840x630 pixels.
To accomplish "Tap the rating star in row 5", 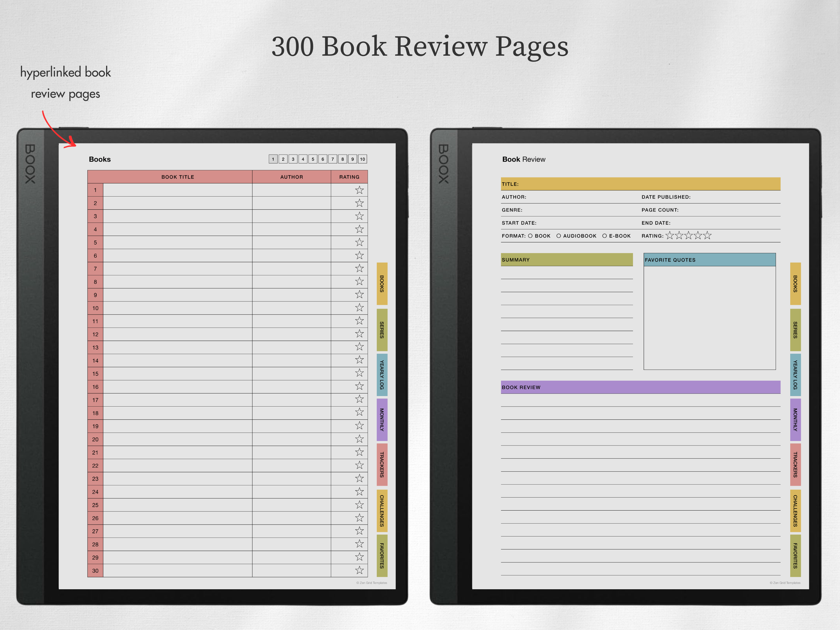I will coord(359,242).
